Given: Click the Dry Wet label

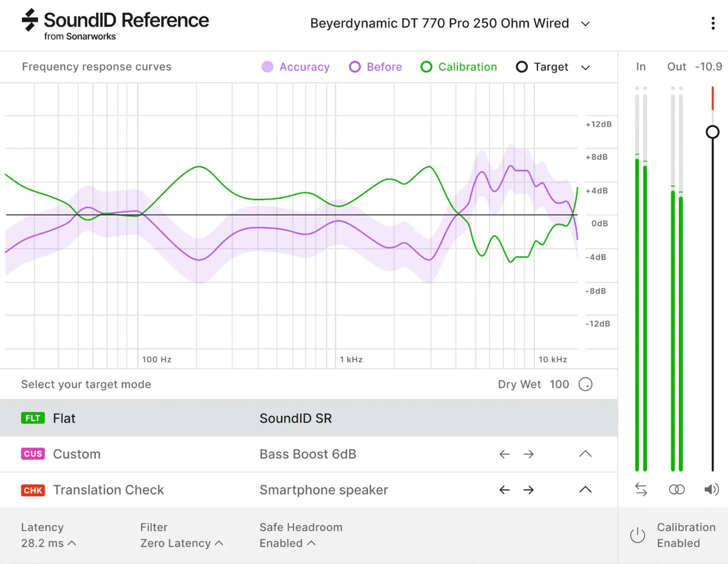Looking at the screenshot, I should 519,384.
